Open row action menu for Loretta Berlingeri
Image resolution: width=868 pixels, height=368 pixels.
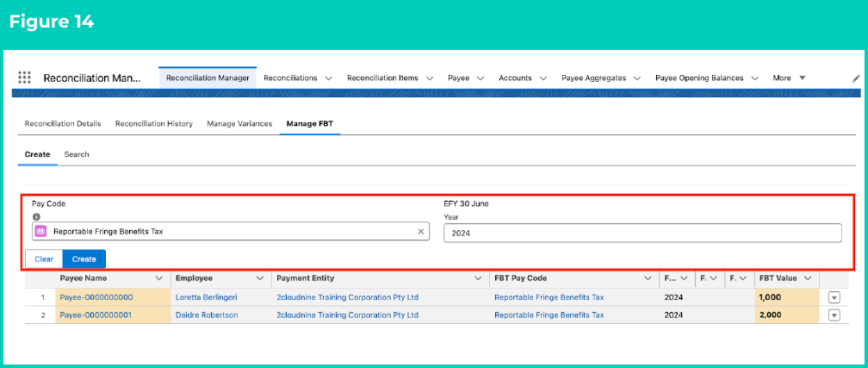coord(834,297)
